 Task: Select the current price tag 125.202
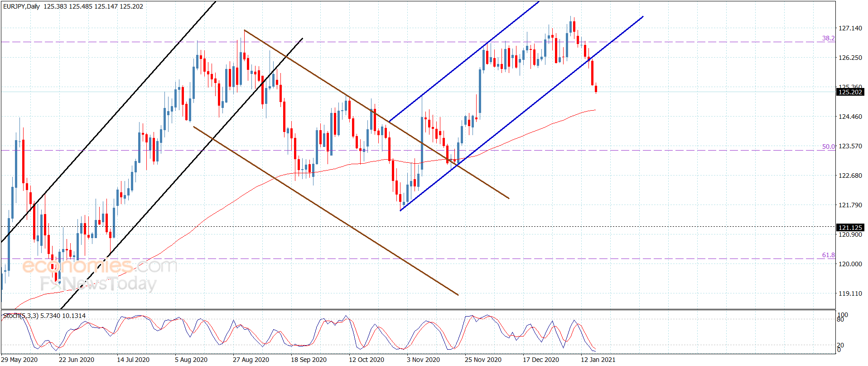[x=850, y=92]
